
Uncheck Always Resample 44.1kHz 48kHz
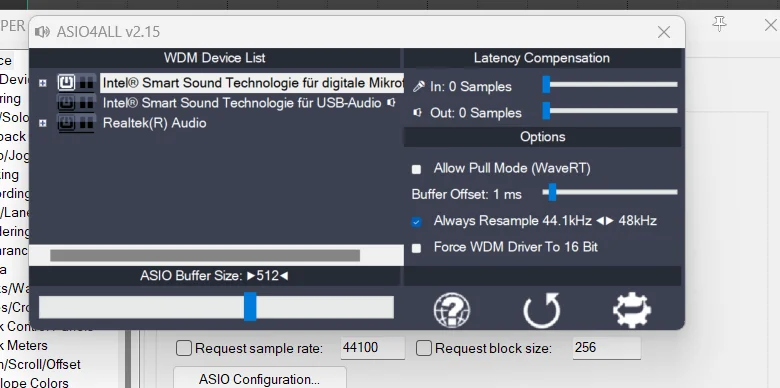[416, 222]
